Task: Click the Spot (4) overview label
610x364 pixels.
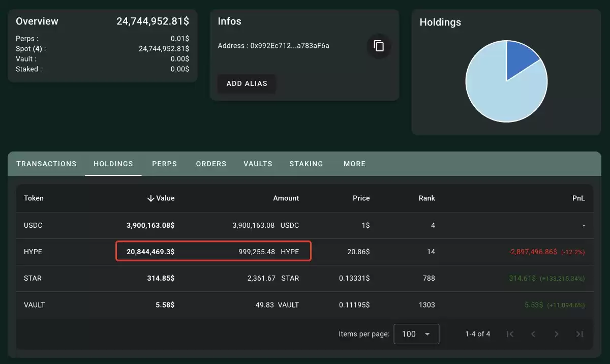Action: click(x=31, y=49)
